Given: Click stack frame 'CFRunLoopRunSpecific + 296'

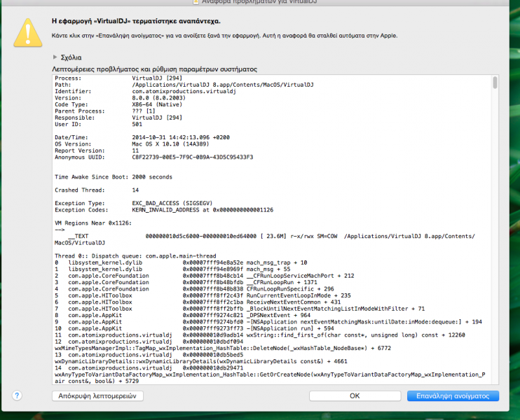Looking at the screenshot, I should [290, 289].
